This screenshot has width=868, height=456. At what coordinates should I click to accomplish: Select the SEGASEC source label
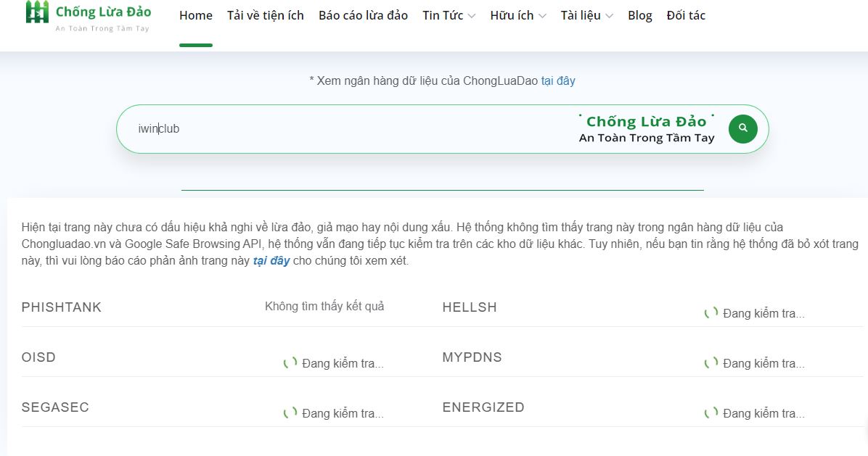click(x=55, y=407)
